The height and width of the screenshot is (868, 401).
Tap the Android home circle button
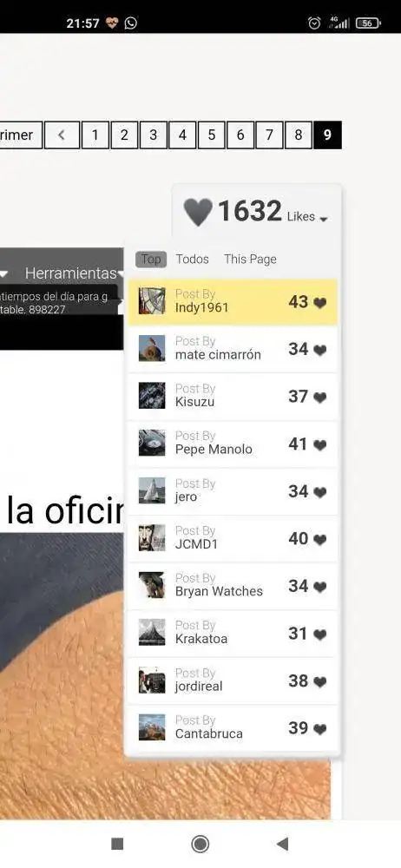(x=200, y=844)
